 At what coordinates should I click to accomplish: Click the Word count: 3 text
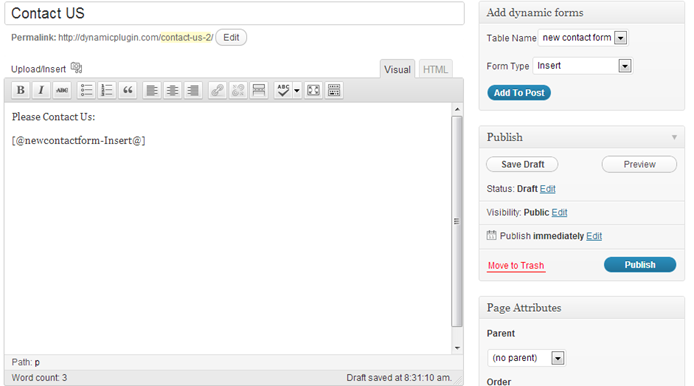[x=39, y=378]
